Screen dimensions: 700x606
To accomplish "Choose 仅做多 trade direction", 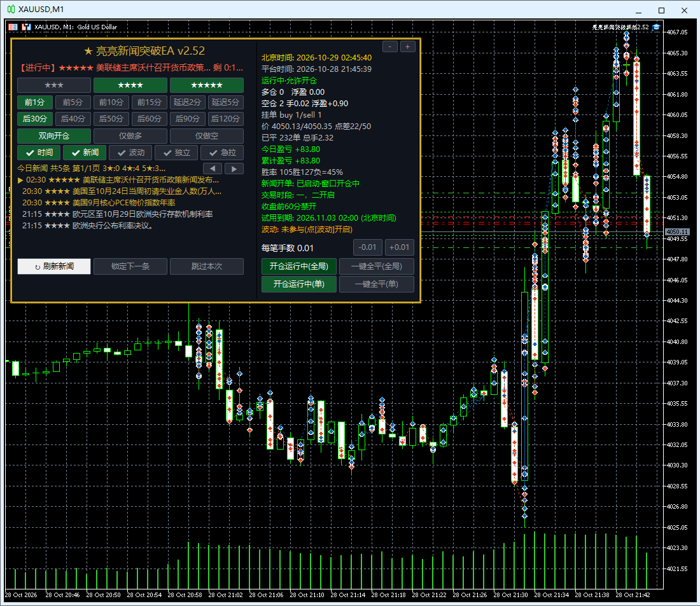I will [x=130, y=136].
